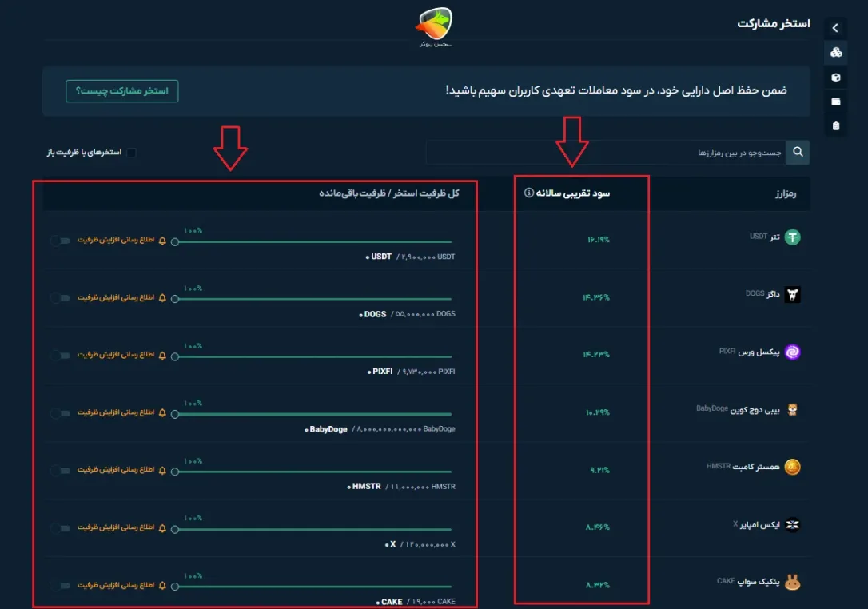This screenshot has width=868, height=609.
Task: Open the wallet card sidebar icon
Action: coord(836,101)
